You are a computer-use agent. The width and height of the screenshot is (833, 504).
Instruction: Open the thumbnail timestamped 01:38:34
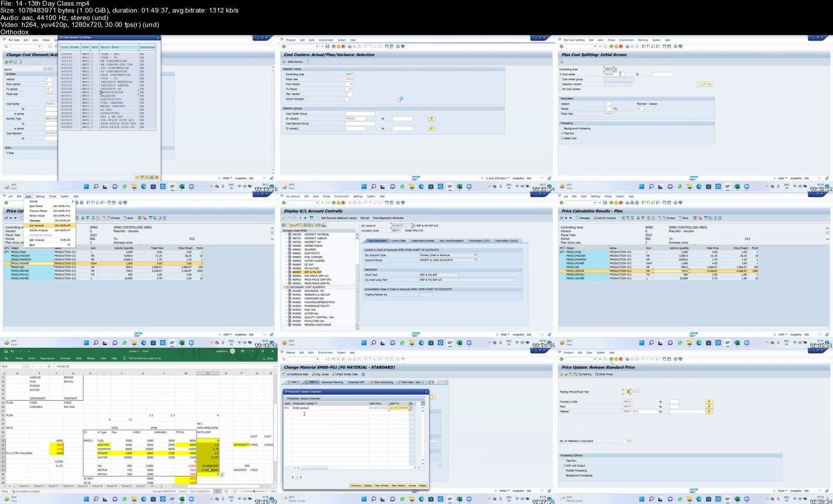point(694,426)
